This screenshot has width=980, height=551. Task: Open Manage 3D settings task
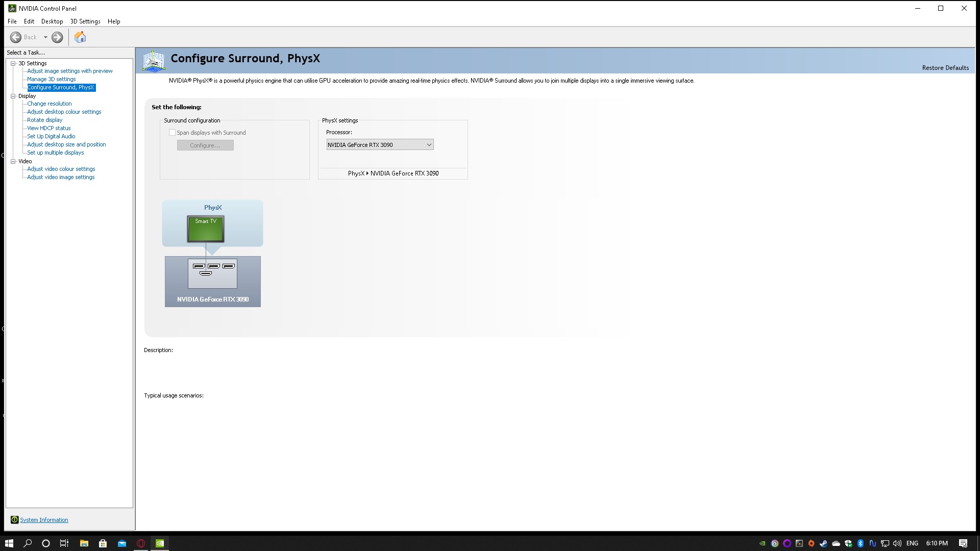52,79
